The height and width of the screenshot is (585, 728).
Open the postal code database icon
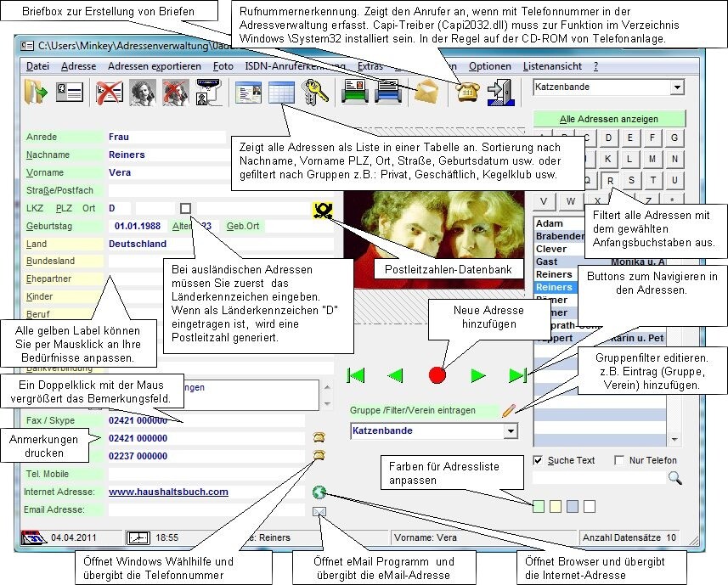click(322, 209)
